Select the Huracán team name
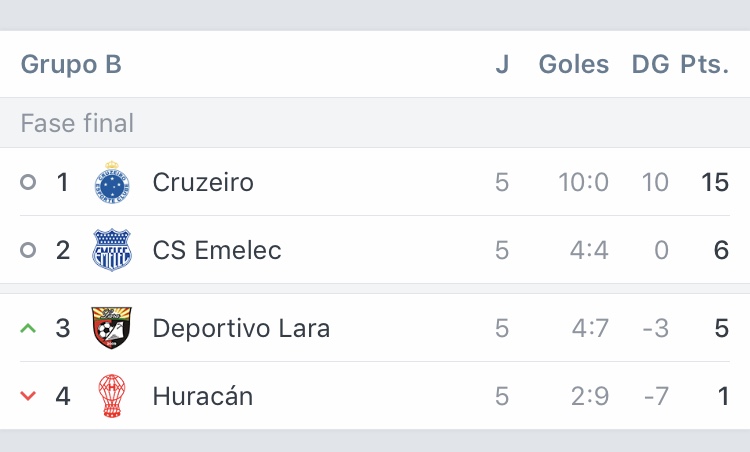 pyautogui.click(x=203, y=396)
